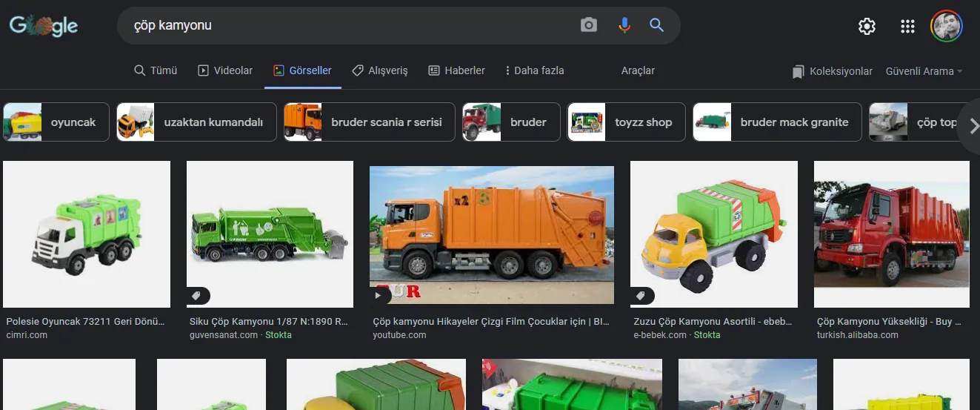Open the user profile avatar

click(946, 27)
